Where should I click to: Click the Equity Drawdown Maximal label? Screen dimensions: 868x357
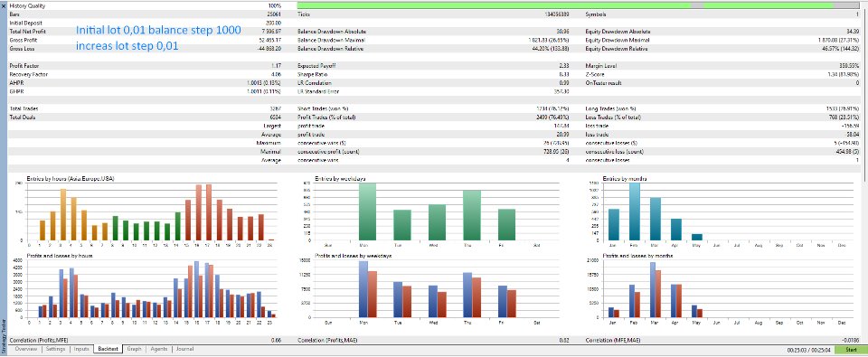pyautogui.click(x=618, y=40)
